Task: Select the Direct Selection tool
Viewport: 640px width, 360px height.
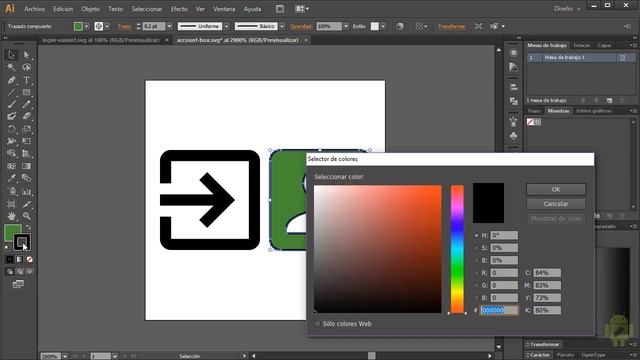Action: (x=27, y=55)
